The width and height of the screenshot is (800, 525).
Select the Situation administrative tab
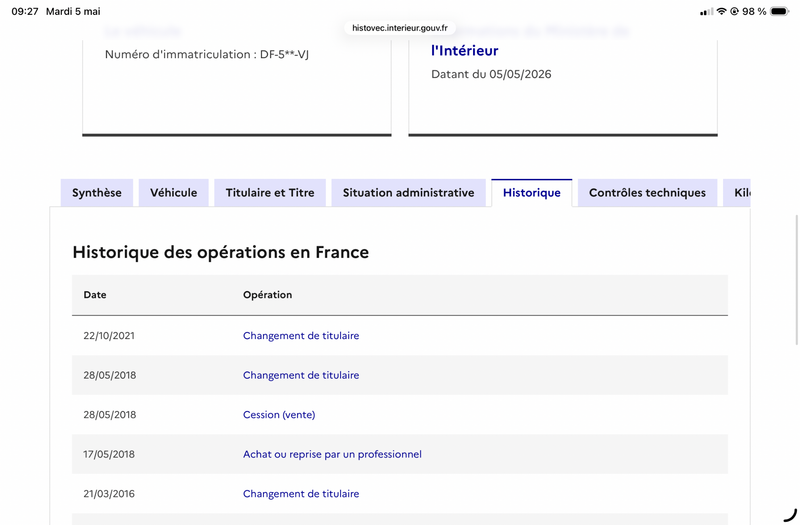point(409,193)
